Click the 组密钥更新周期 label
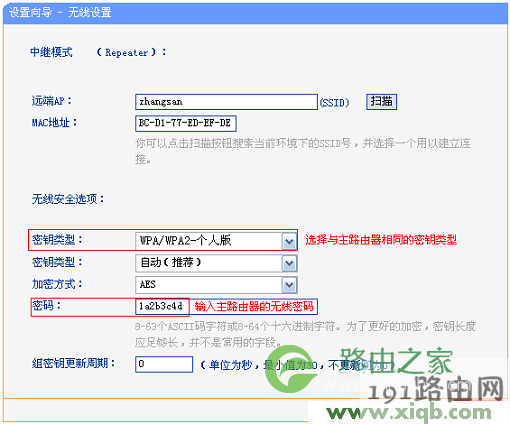Image resolution: width=510 pixels, height=424 pixels. 73,363
